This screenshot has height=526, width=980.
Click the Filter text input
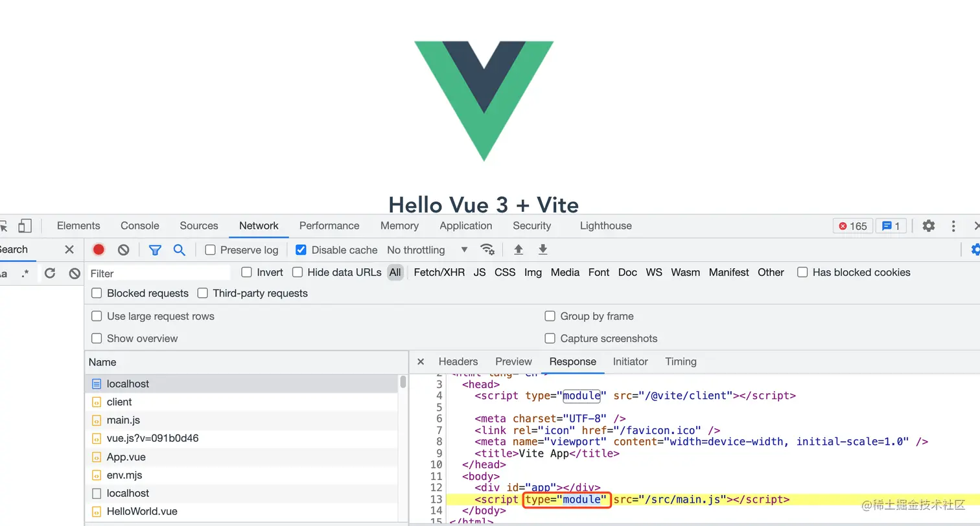pos(159,273)
